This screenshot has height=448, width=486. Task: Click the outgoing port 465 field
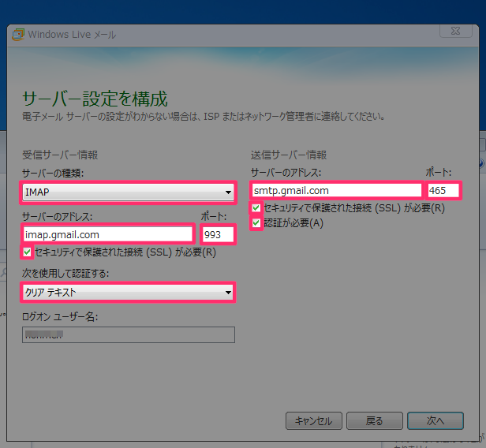click(443, 191)
